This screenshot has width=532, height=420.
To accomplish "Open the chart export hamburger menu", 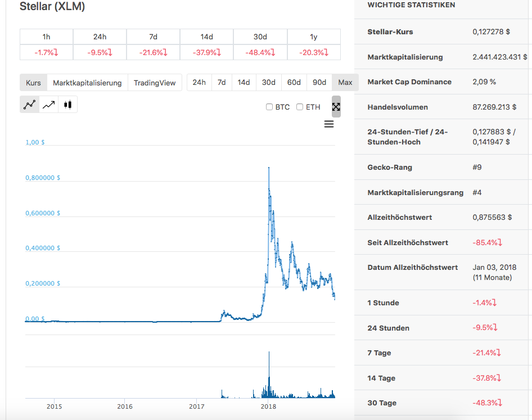I will pos(328,124).
